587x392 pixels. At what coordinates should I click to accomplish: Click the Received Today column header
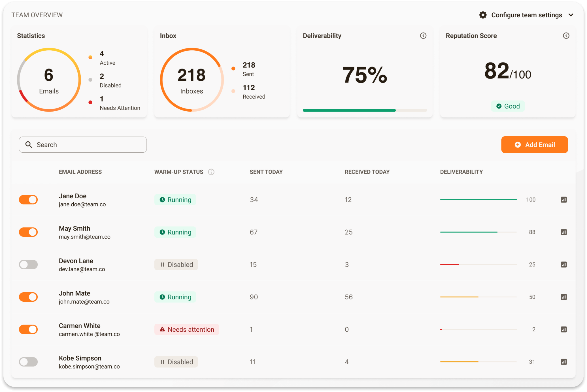coord(367,172)
